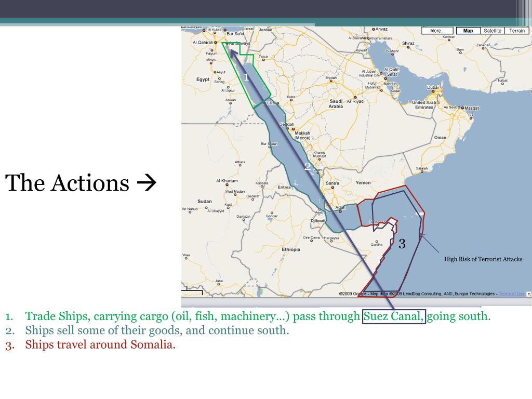The height and width of the screenshot is (399, 532).
Task: Click the Eritrea label on map
Action: [x=284, y=187]
